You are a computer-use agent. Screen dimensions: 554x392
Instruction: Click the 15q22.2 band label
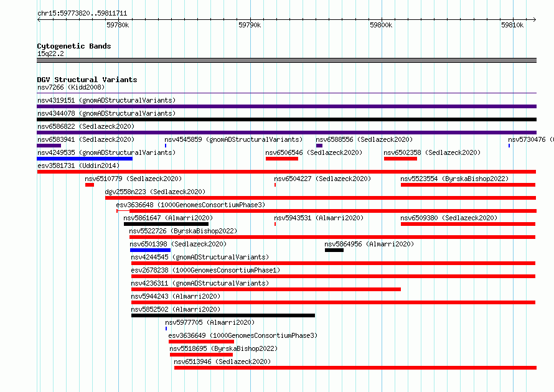click(x=50, y=54)
